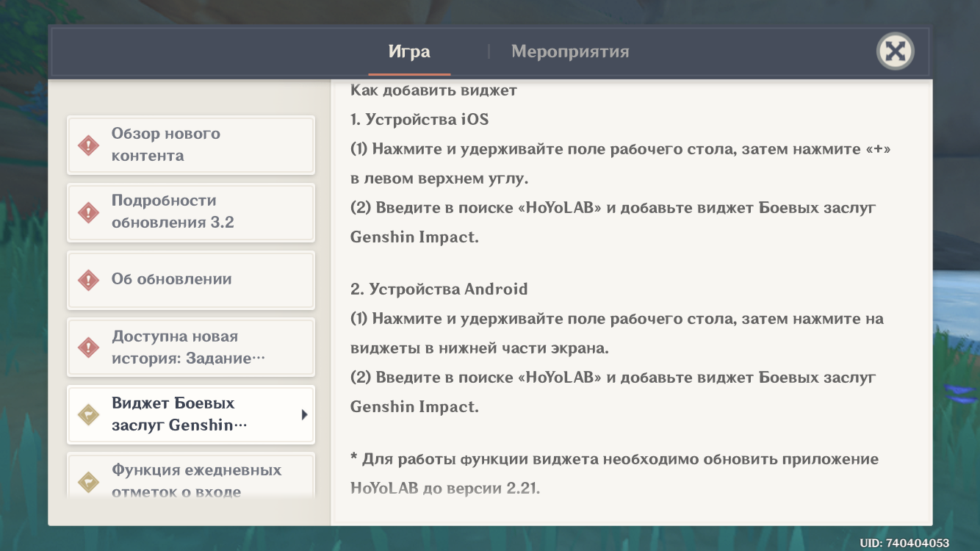
Task: Click red alert icon beside Обзор нового контента
Action: 89,145
